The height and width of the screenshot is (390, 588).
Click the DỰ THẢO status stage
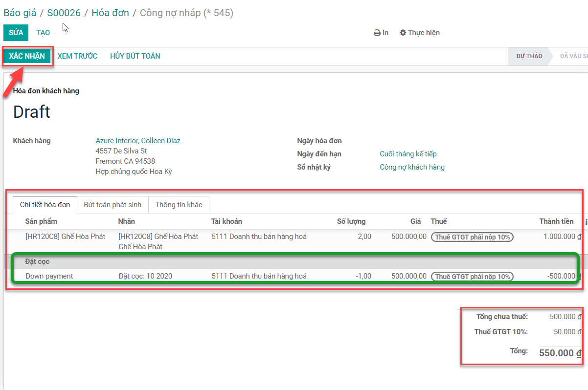click(529, 56)
